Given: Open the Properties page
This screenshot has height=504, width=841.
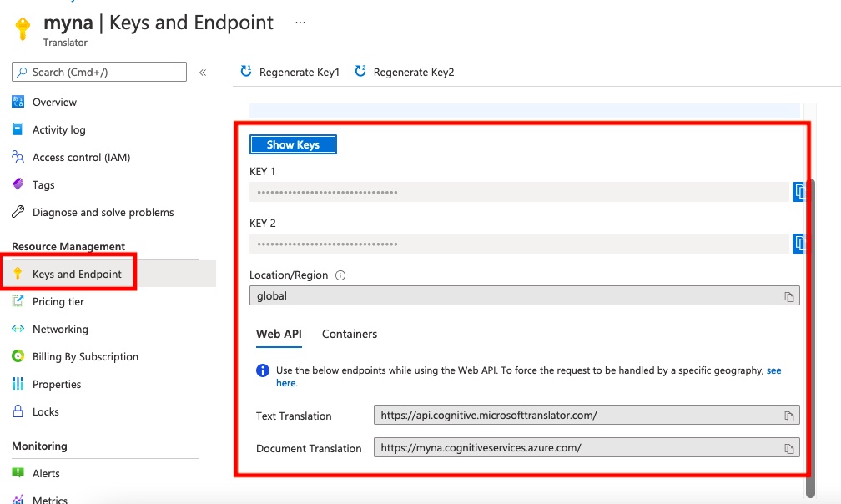Looking at the screenshot, I should click(57, 384).
